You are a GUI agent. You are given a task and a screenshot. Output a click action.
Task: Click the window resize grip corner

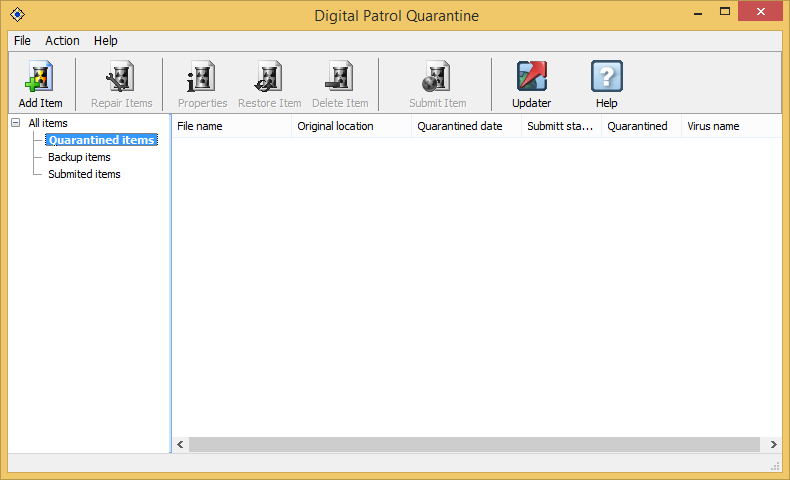pos(775,466)
